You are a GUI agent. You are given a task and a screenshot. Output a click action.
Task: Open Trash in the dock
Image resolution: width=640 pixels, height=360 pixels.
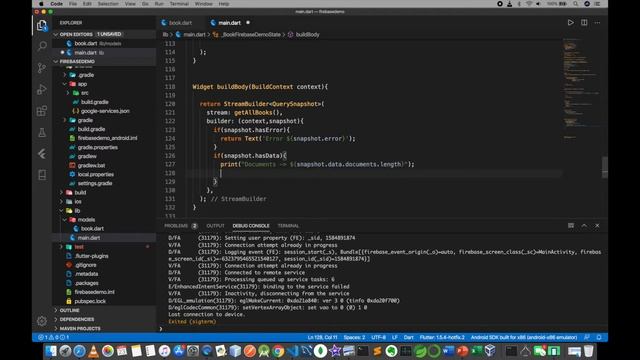pos(588,351)
